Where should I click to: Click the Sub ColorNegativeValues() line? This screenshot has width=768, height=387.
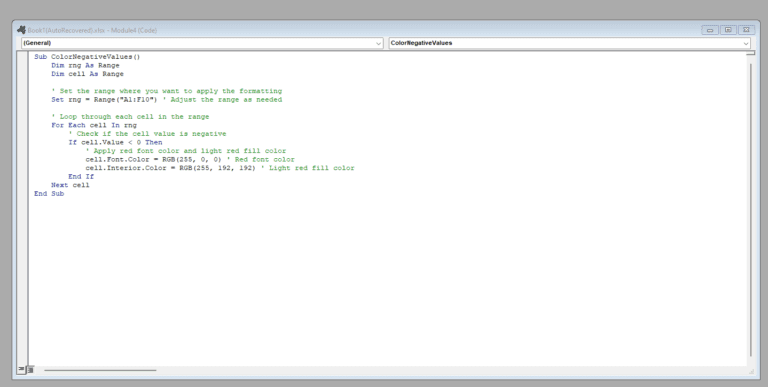(x=87, y=57)
